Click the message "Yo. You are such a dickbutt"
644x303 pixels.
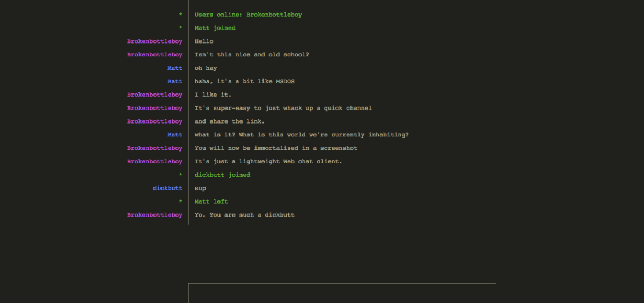244,215
